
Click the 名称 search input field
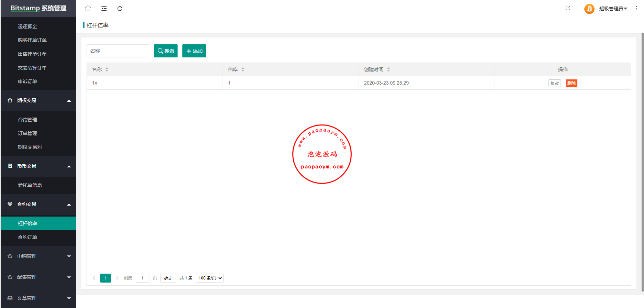[117, 51]
